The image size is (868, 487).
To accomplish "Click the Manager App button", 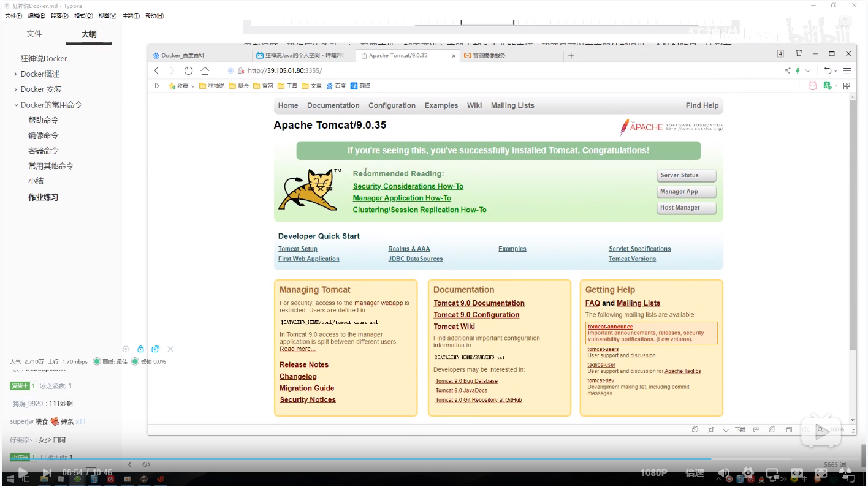I will tap(687, 192).
